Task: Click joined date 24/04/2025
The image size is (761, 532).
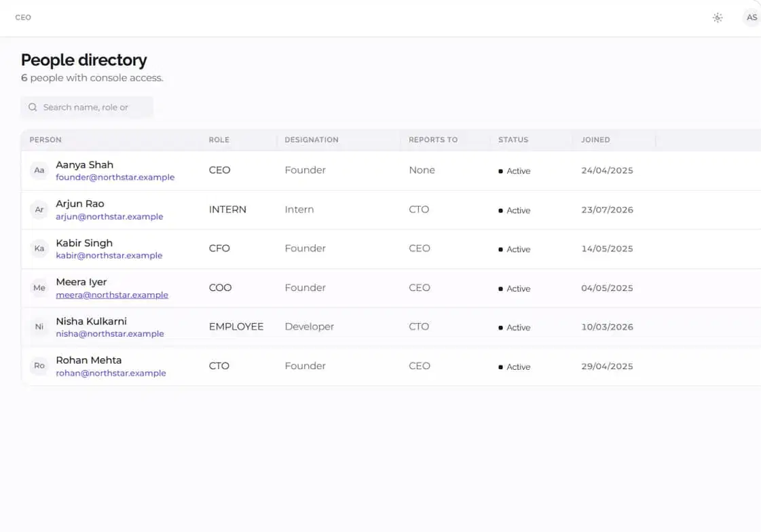Action: coord(607,171)
